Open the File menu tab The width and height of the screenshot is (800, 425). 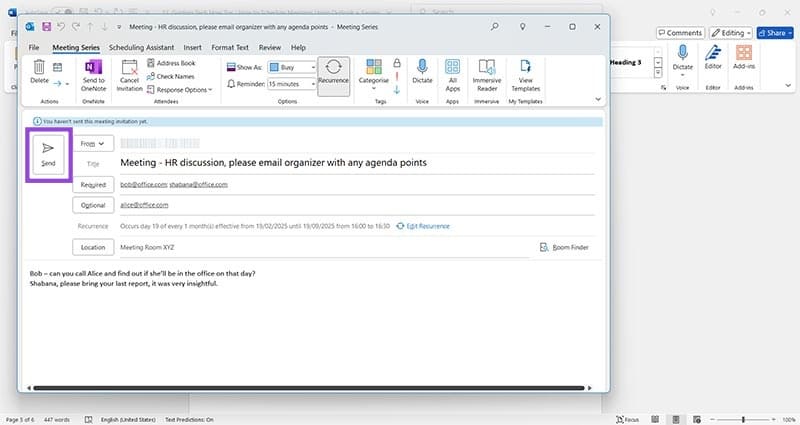[34, 47]
